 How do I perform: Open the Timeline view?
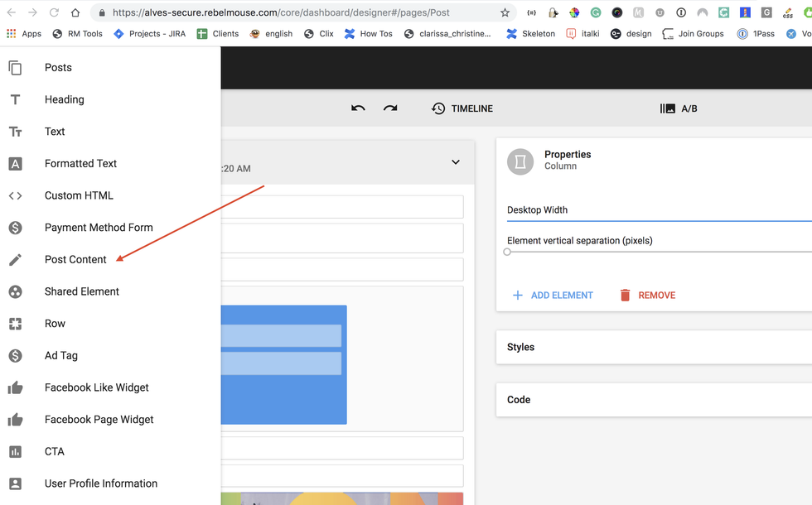[462, 108]
